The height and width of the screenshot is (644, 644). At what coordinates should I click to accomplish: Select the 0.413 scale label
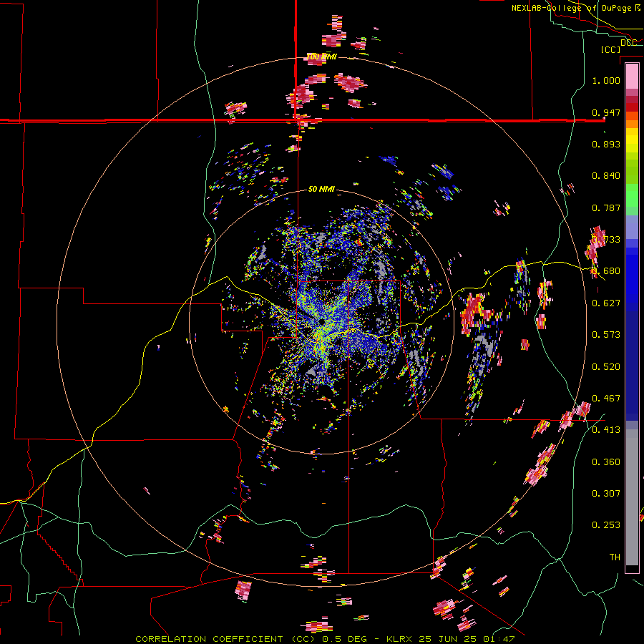pos(606,429)
